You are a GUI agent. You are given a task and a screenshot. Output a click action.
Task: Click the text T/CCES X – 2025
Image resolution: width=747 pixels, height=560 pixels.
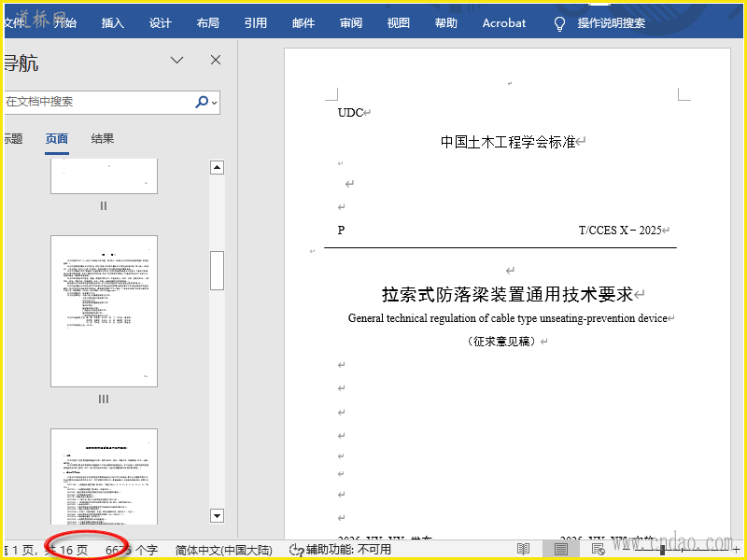620,231
